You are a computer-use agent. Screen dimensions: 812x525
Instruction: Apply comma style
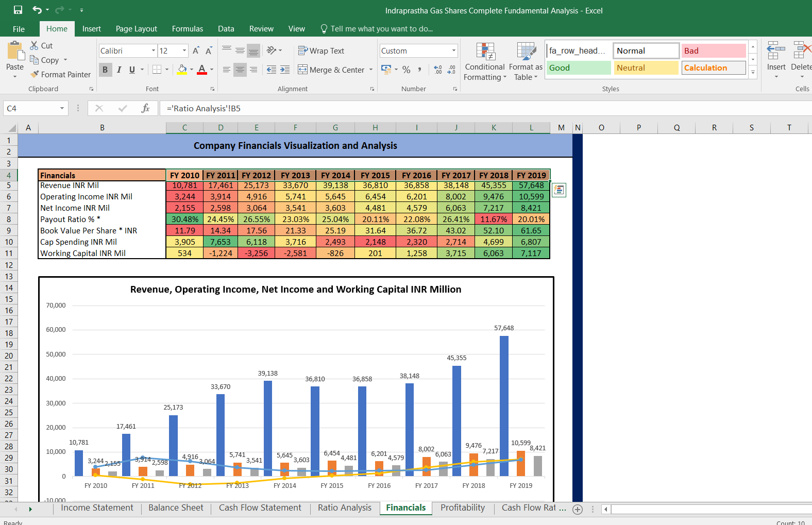point(420,70)
